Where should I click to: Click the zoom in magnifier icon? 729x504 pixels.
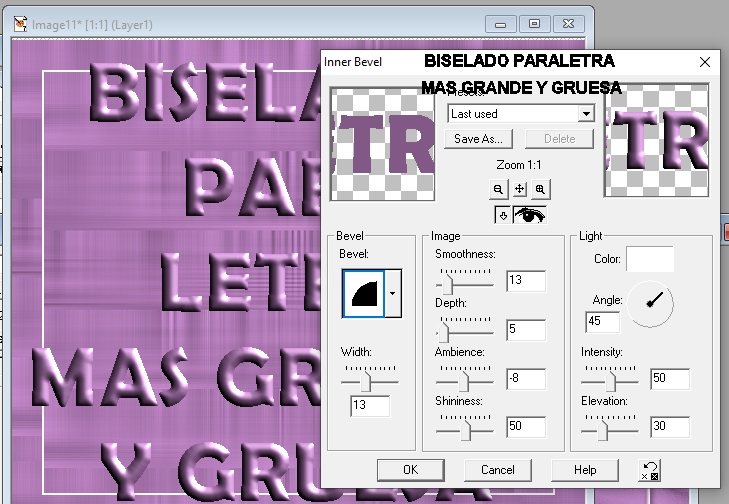(x=540, y=189)
